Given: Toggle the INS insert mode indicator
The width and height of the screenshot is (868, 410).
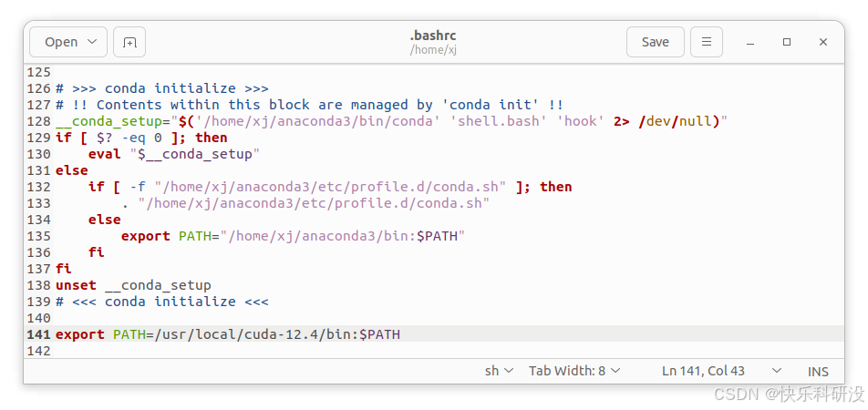Looking at the screenshot, I should (x=818, y=371).
